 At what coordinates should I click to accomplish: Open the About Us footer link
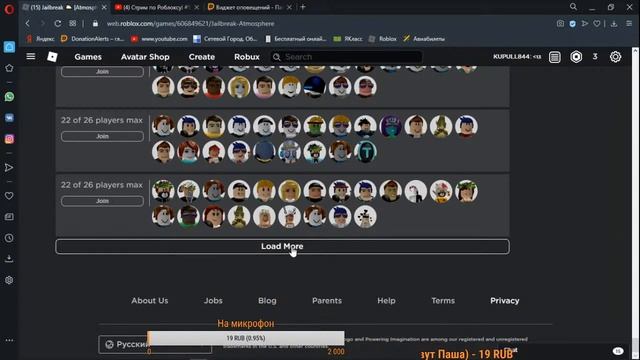149,300
